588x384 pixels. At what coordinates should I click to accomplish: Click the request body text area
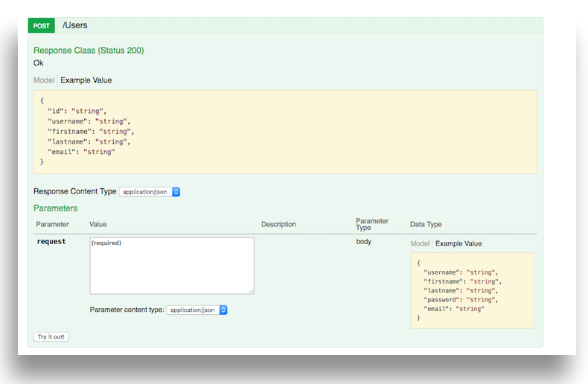[x=172, y=266]
